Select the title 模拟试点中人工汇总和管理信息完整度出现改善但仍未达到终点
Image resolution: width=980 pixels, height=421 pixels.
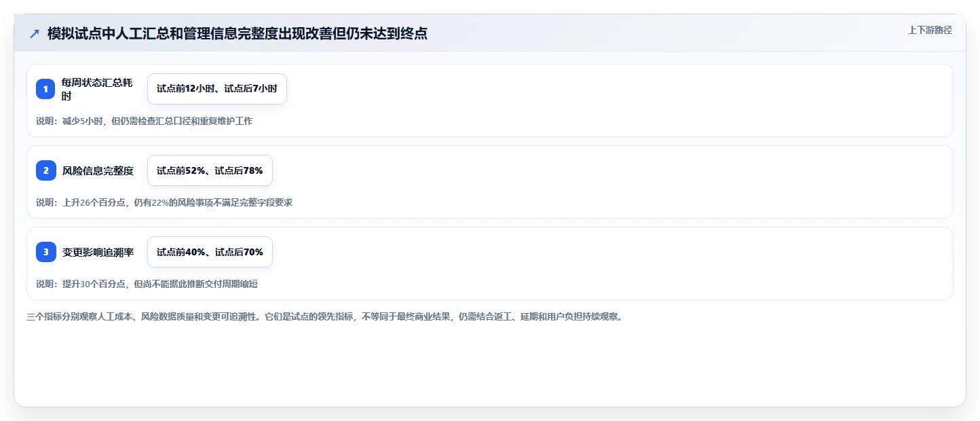click(x=238, y=33)
